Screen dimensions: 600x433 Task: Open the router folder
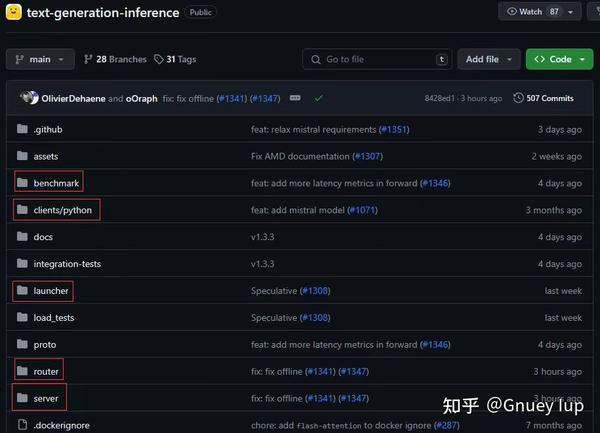pos(46,371)
